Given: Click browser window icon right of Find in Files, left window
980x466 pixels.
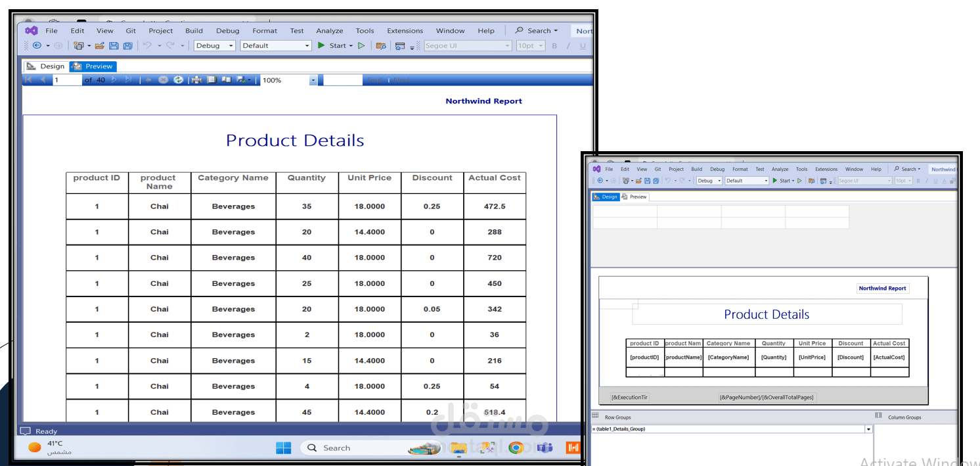Looking at the screenshot, I should click(x=399, y=45).
